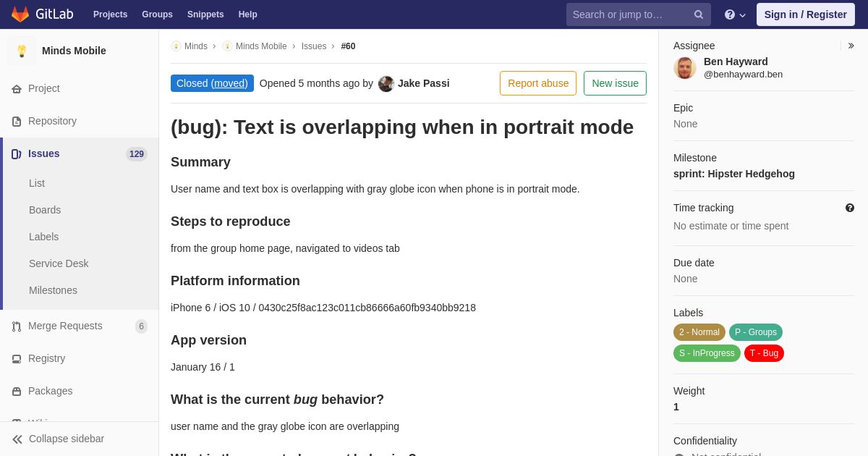Screen dimensions: 868x456
Task: Click the No estimate or time spent text
Action: pyautogui.click(x=731, y=226)
